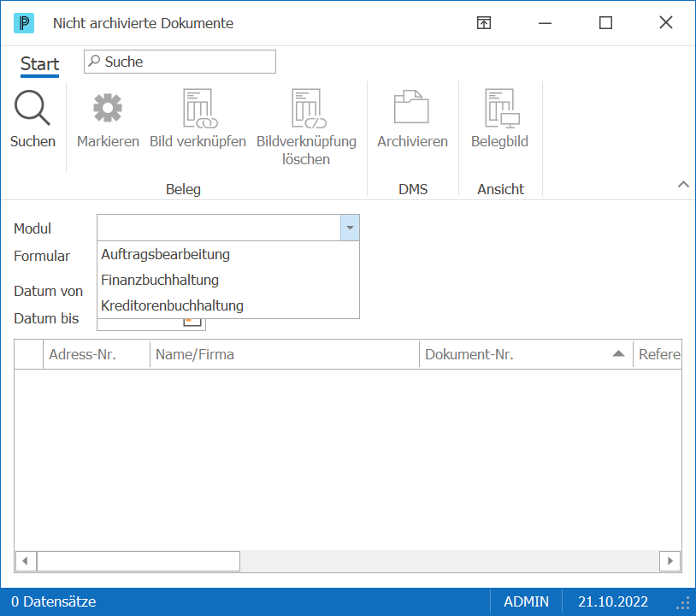Maximize the Nicht archivierte Dokumente window

click(x=605, y=22)
